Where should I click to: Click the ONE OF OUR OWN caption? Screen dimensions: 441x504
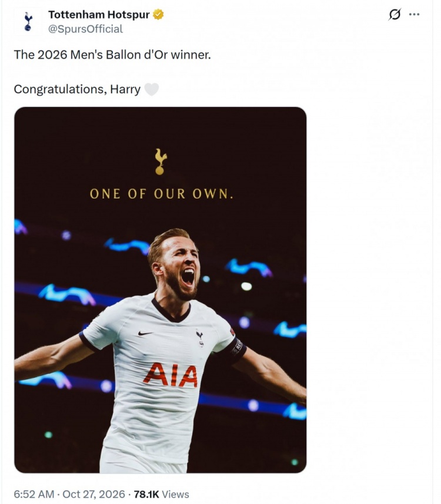(161, 194)
